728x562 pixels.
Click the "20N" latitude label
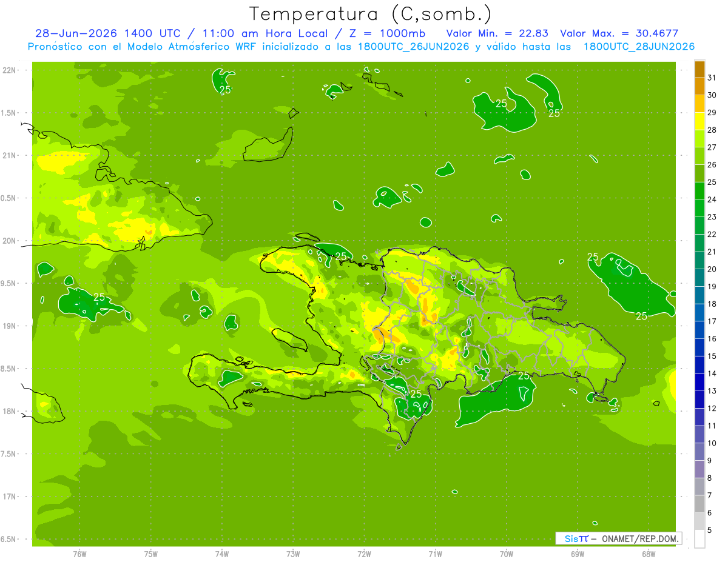pyautogui.click(x=9, y=241)
